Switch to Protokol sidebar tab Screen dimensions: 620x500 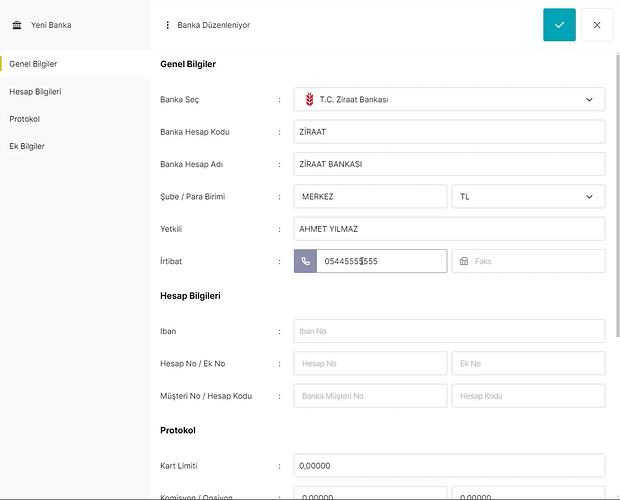75,119
